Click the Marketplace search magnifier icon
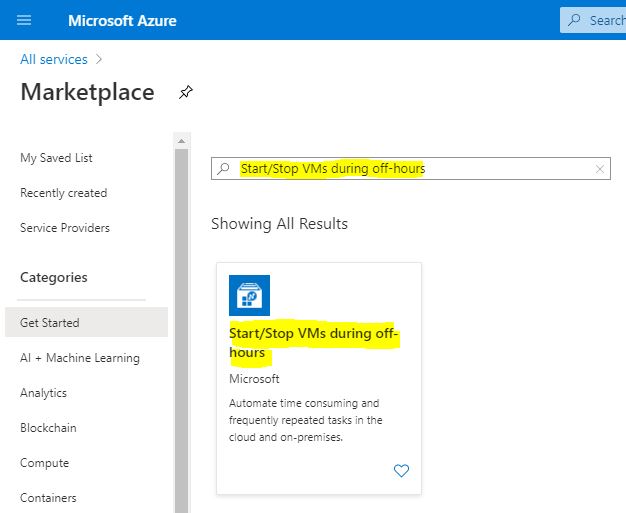The image size is (626, 513). (224, 168)
